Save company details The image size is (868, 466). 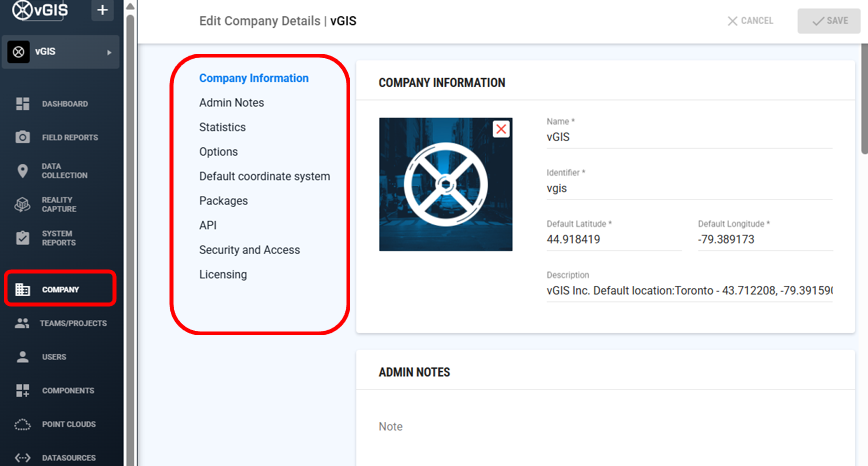click(x=829, y=20)
